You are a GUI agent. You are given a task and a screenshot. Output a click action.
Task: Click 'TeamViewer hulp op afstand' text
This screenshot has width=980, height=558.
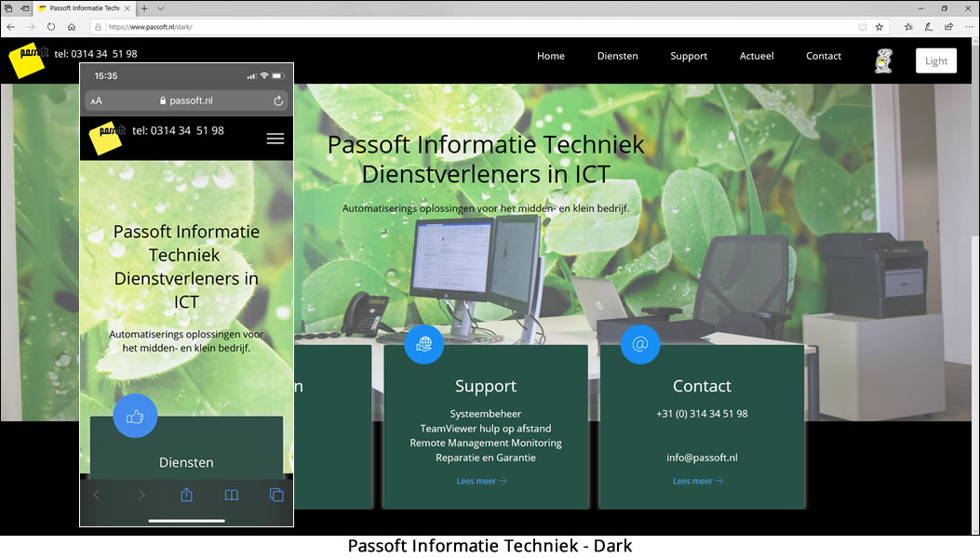point(486,429)
